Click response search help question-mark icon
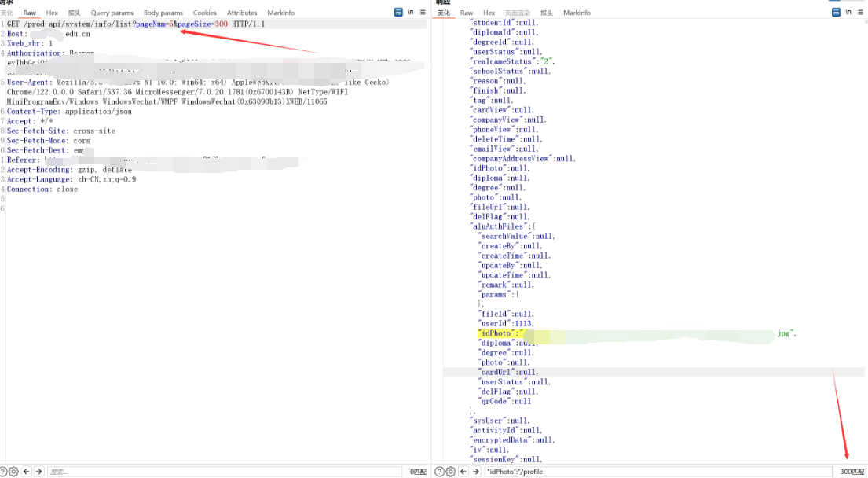Viewport: 868px width, 478px height. pyautogui.click(x=440, y=472)
